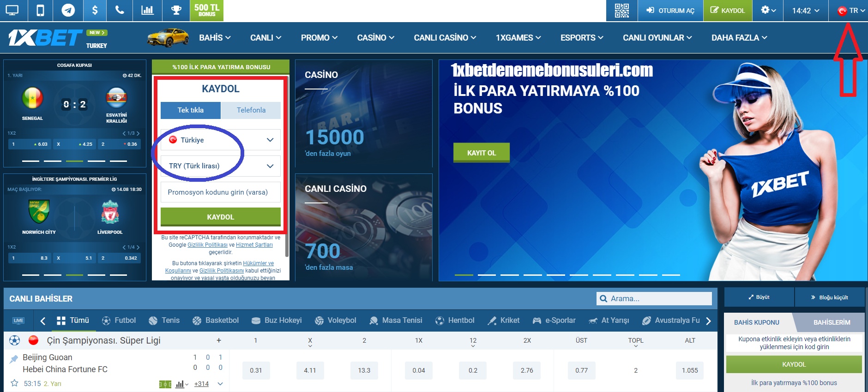Viewport: 868px width, 392px height.
Task: Focus the promo code input field
Action: tap(221, 192)
